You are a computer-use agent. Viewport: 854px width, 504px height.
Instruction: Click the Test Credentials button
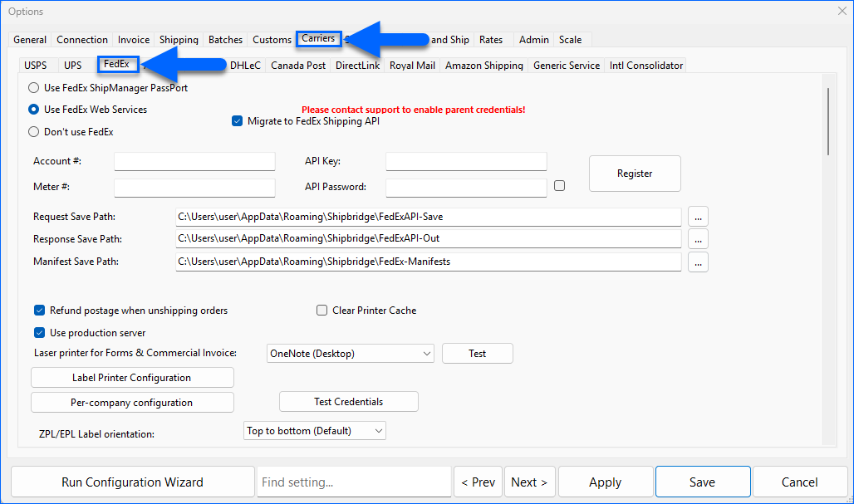(349, 402)
